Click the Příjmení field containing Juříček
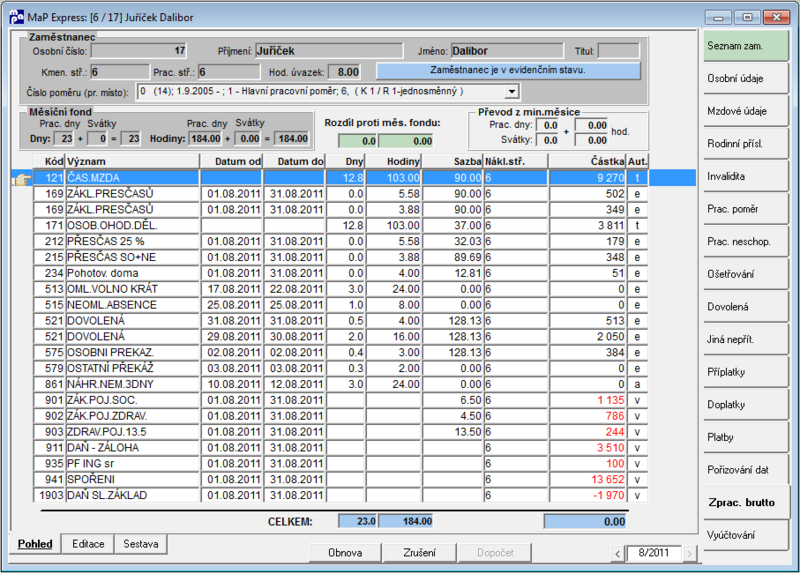800x574 pixels. 329,51
